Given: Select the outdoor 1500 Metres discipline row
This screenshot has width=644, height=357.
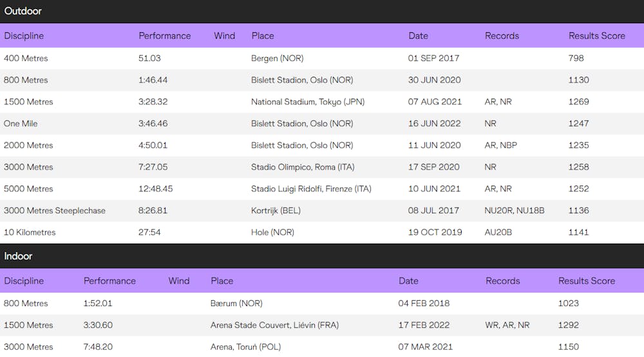Looking at the screenshot, I should point(28,102).
